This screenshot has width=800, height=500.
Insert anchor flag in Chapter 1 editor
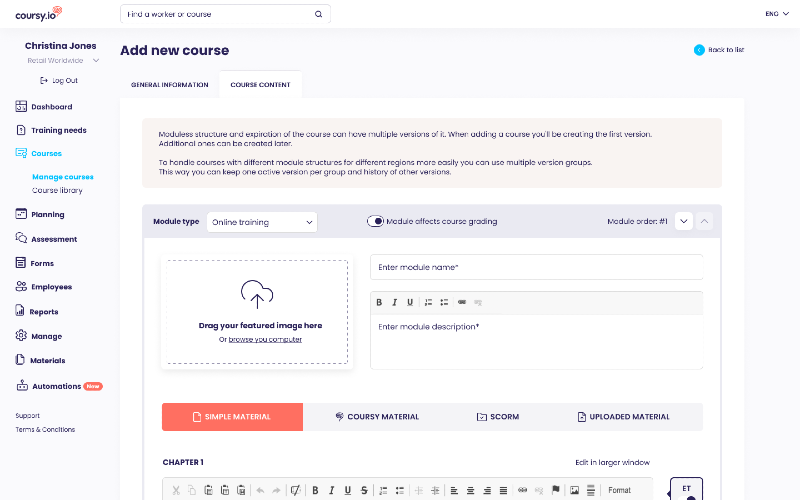[556, 490]
